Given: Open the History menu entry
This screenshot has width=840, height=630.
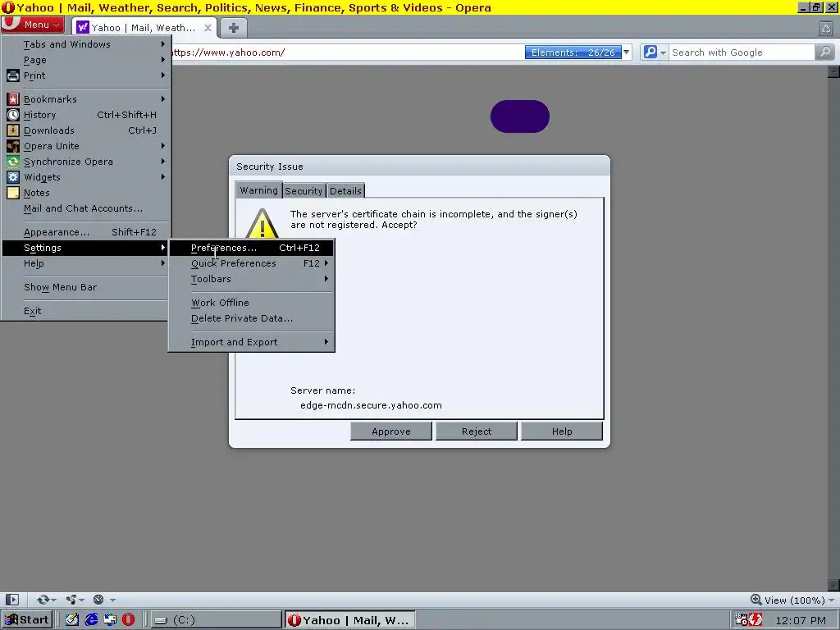Looking at the screenshot, I should point(86,115).
